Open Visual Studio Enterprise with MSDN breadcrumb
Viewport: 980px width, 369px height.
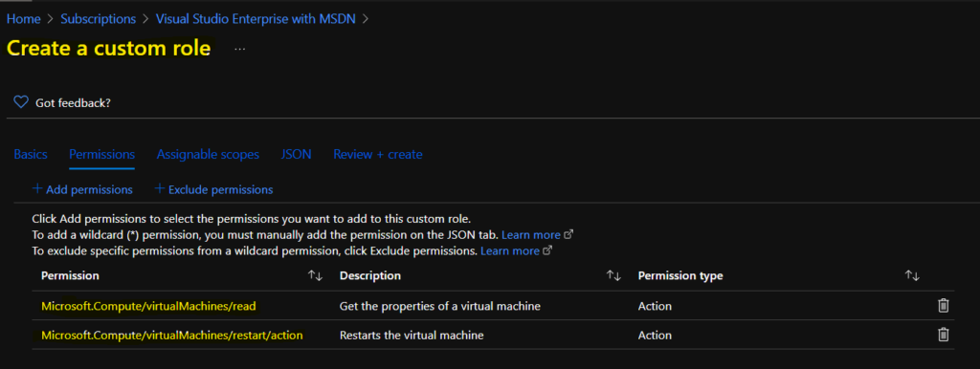(256, 19)
